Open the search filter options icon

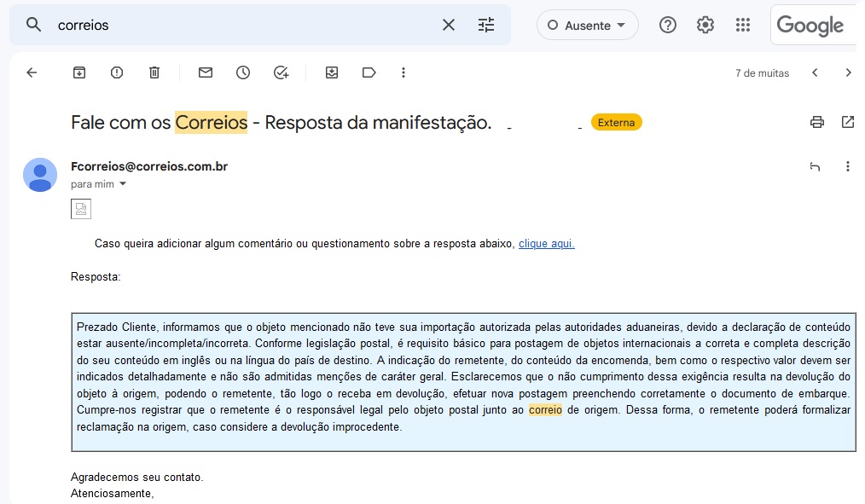[486, 25]
